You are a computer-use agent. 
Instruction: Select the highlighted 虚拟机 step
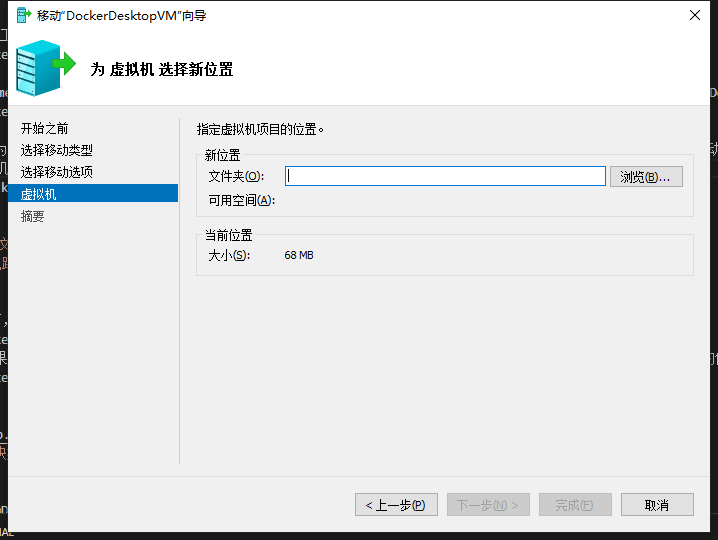(x=39, y=194)
